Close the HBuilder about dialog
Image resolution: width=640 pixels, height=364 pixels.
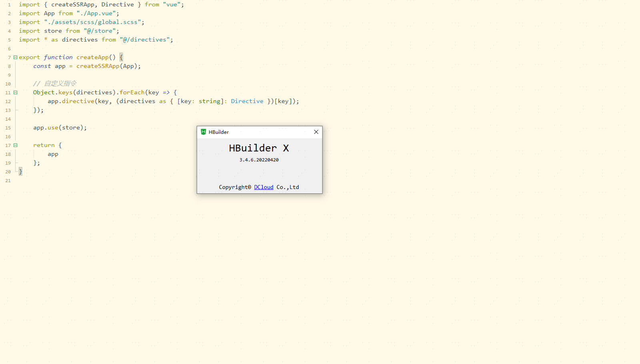(x=316, y=132)
